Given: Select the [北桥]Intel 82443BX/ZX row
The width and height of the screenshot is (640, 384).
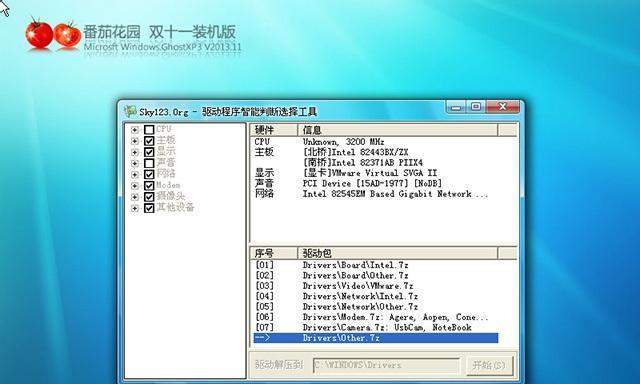Looking at the screenshot, I should (x=376, y=152).
